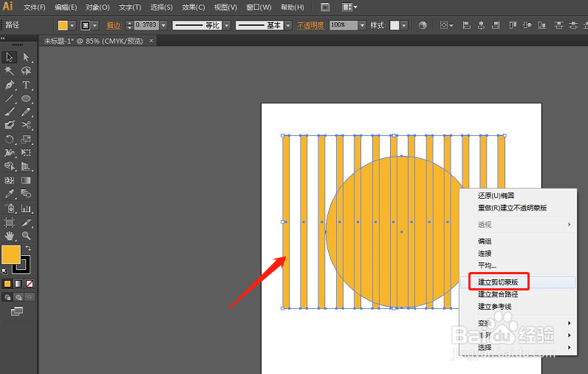Choose the Paintbrush tool
The image size is (588, 374).
pyautogui.click(x=10, y=112)
